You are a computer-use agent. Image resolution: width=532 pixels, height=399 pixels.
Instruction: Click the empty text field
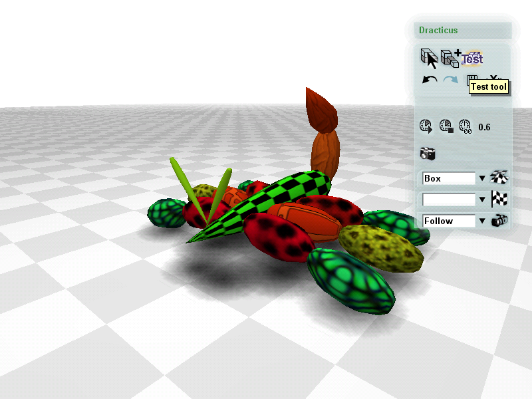[x=449, y=199]
